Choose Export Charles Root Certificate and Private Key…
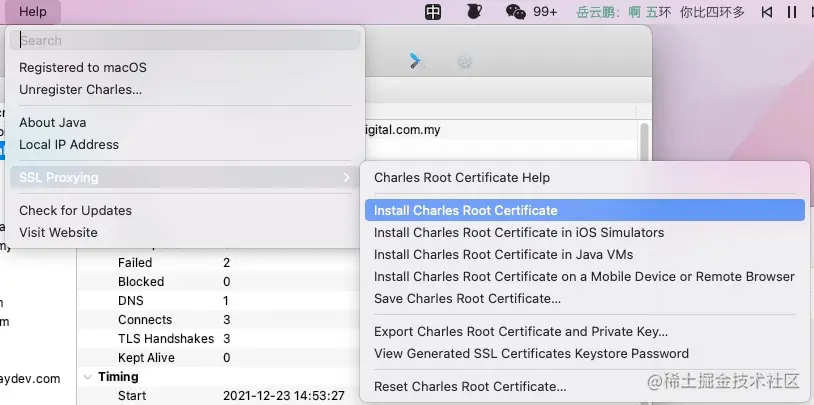The image size is (814, 405). pos(521,331)
